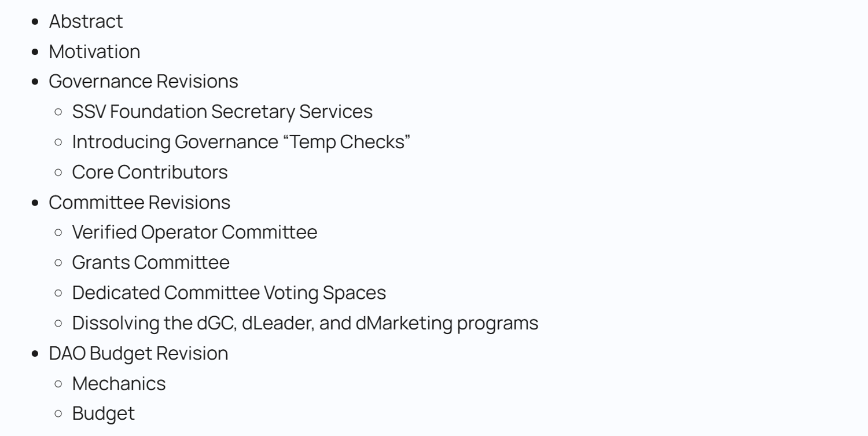
Task: Open Verified Operator Committee subsection
Action: 194,232
